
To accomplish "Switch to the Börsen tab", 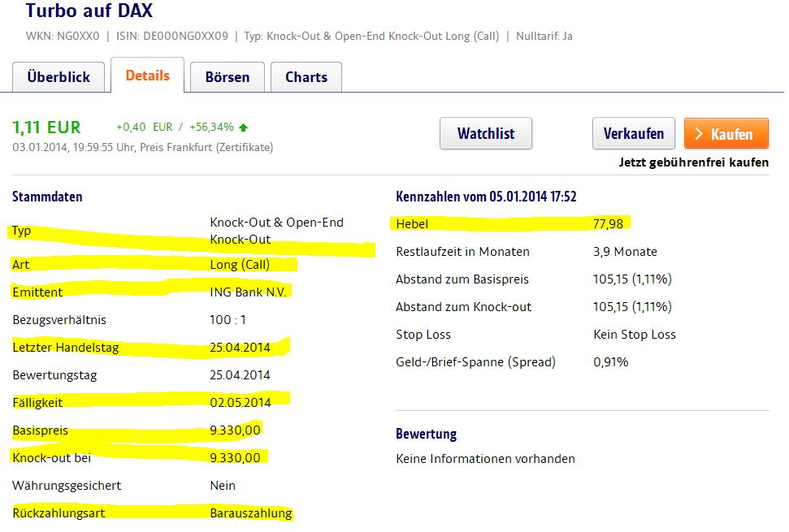I will [227, 77].
